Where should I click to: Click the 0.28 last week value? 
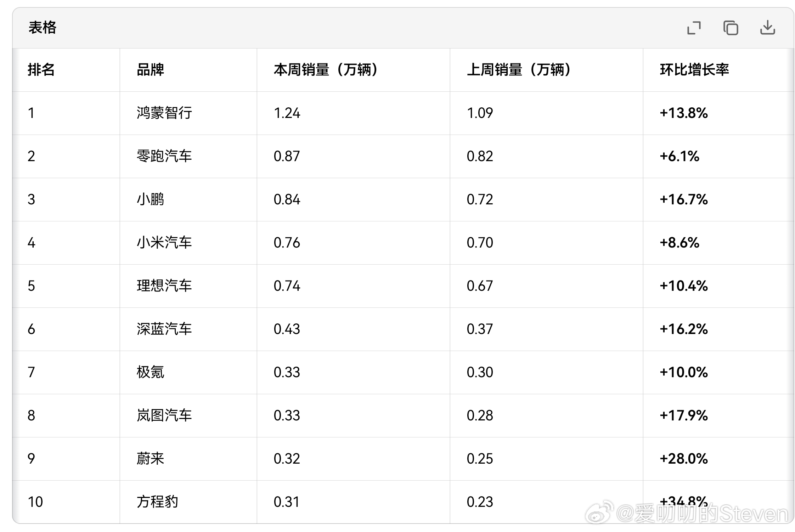point(480,415)
